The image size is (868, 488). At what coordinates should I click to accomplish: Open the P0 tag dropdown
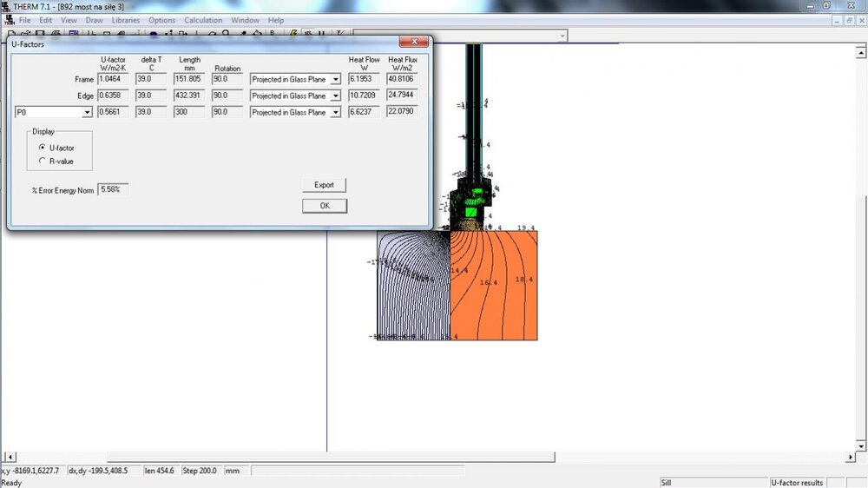87,112
